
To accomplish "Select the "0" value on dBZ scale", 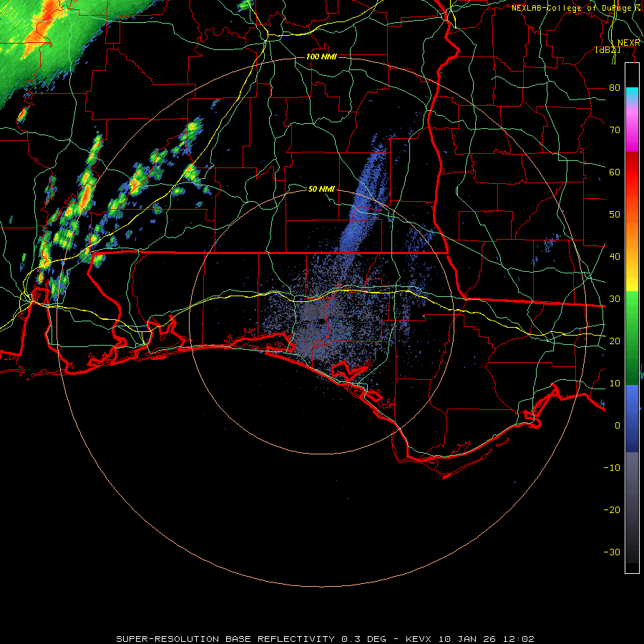I will pos(618,426).
